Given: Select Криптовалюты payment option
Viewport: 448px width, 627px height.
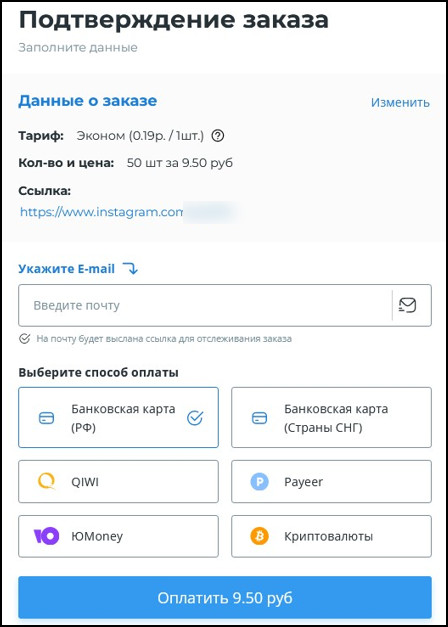Looking at the screenshot, I should [332, 536].
